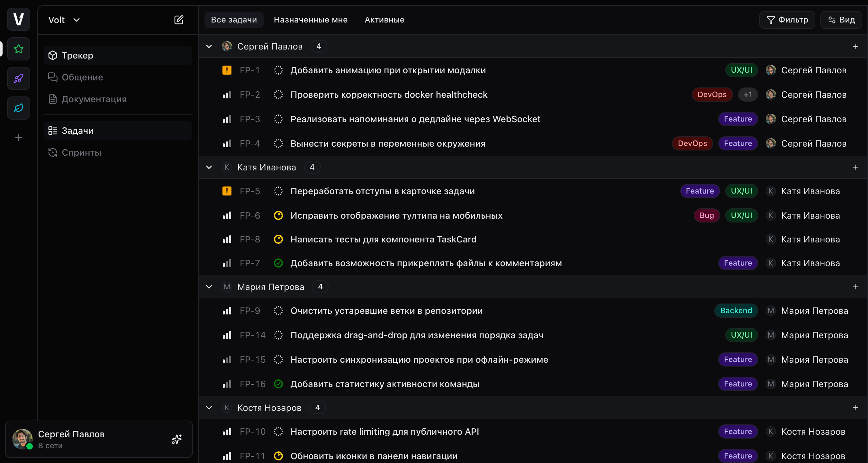Open the Volt workspace dropdown

pyautogui.click(x=64, y=20)
